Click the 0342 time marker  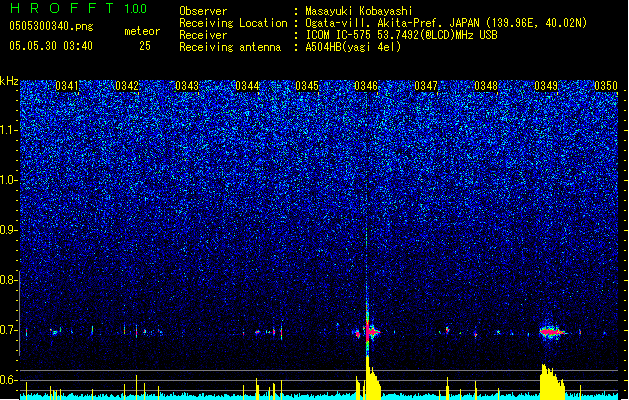[127, 86]
